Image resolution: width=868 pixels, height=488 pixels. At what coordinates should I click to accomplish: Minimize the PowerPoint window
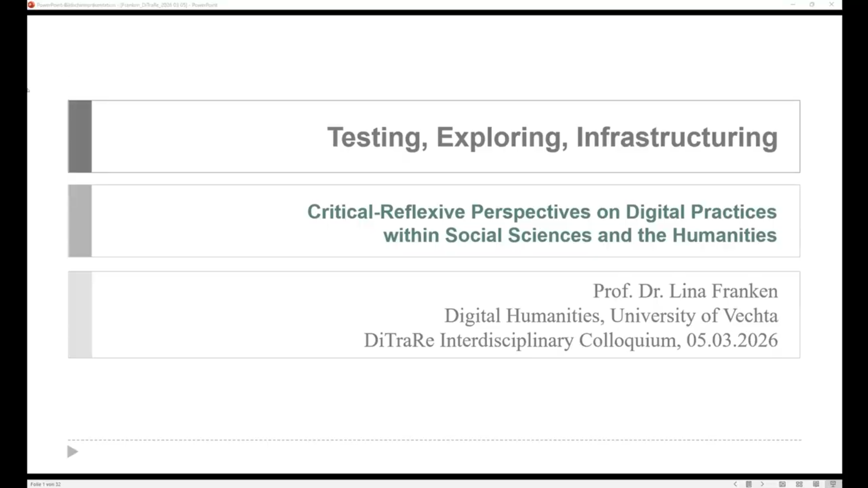pyautogui.click(x=792, y=5)
